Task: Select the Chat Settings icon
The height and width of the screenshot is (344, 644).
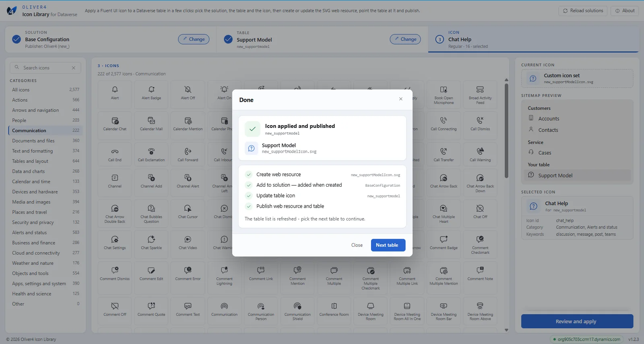Action: tap(115, 244)
